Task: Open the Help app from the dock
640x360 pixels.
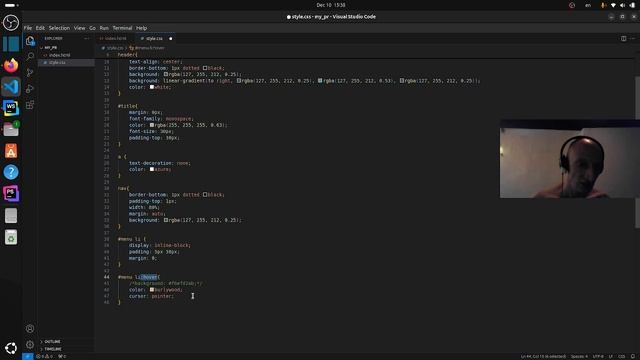Action: (x=11, y=172)
